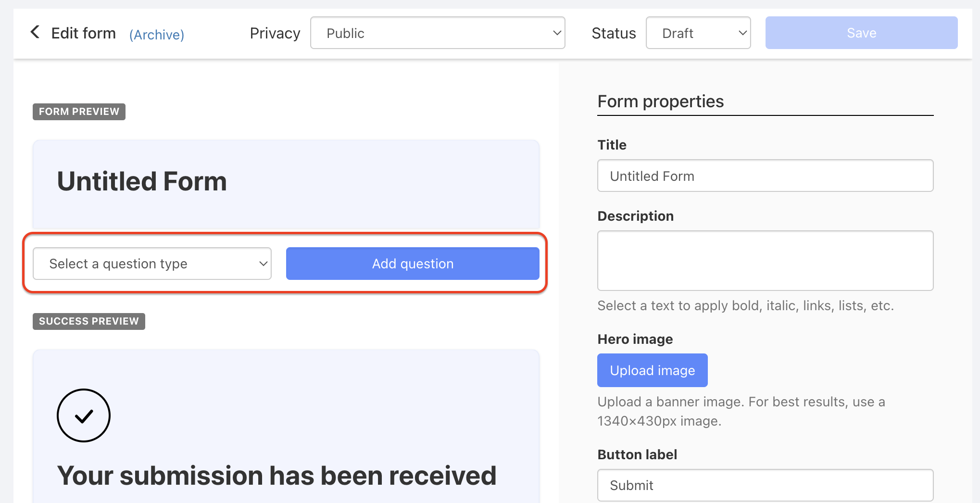
Task: Click the Description field label
Action: tap(635, 216)
